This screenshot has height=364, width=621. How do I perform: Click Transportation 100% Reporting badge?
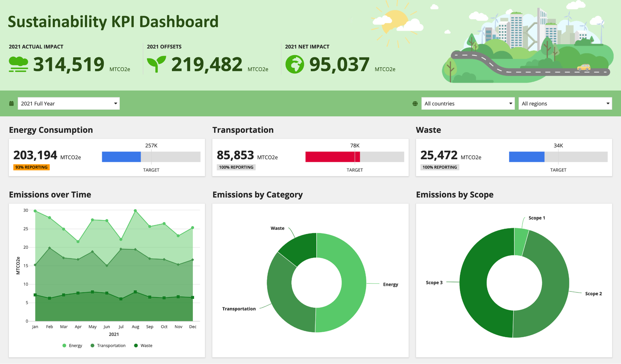pos(236,167)
